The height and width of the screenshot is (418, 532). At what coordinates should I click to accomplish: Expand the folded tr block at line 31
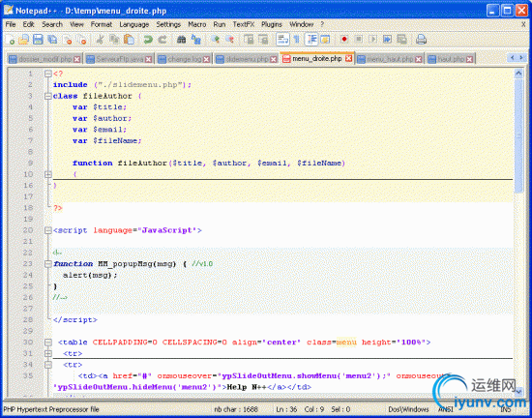[x=48, y=353]
